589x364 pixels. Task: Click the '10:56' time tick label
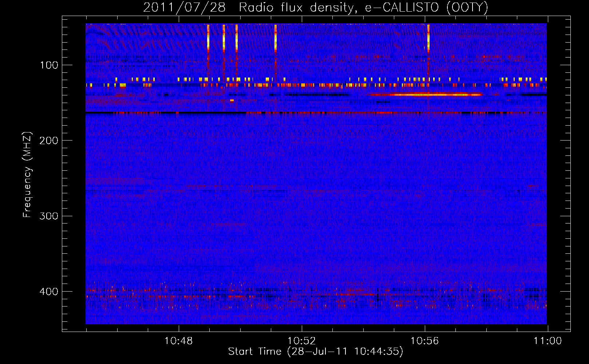coord(424,341)
